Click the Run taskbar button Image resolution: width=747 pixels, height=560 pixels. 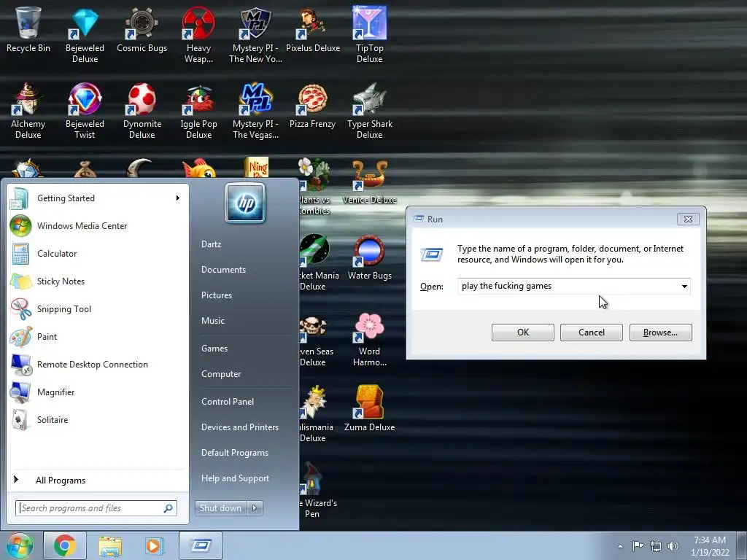(201, 545)
